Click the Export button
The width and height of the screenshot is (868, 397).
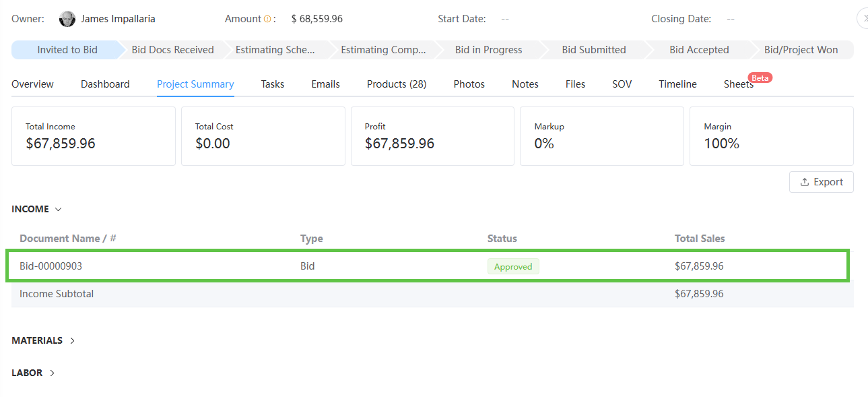coord(821,182)
